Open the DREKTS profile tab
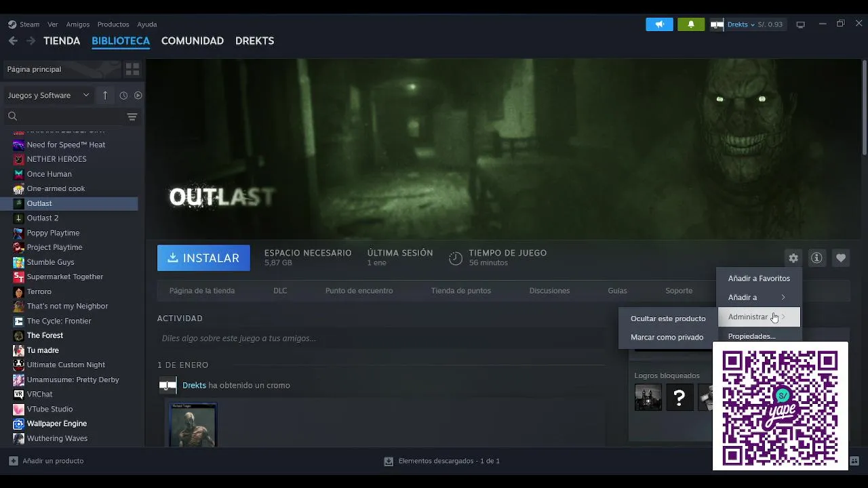This screenshot has width=868, height=488. point(254,41)
